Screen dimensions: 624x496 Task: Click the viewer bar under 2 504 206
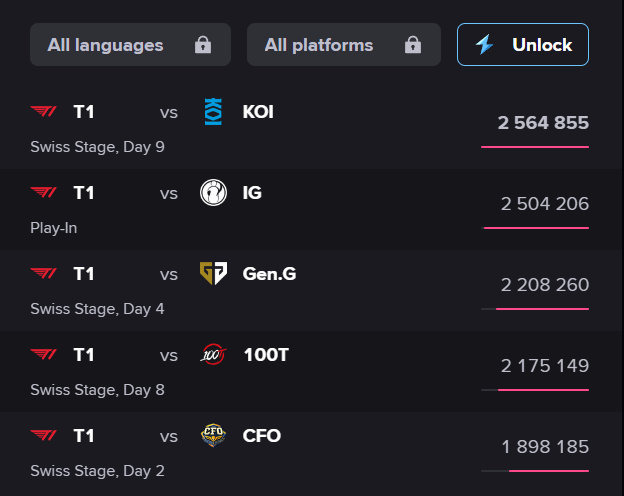coord(535,228)
